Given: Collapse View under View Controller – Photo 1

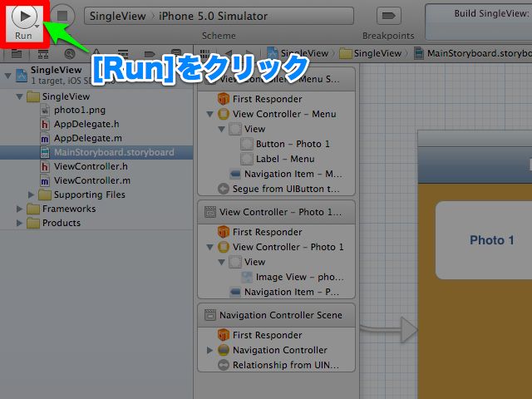Looking at the screenshot, I should (x=222, y=263).
